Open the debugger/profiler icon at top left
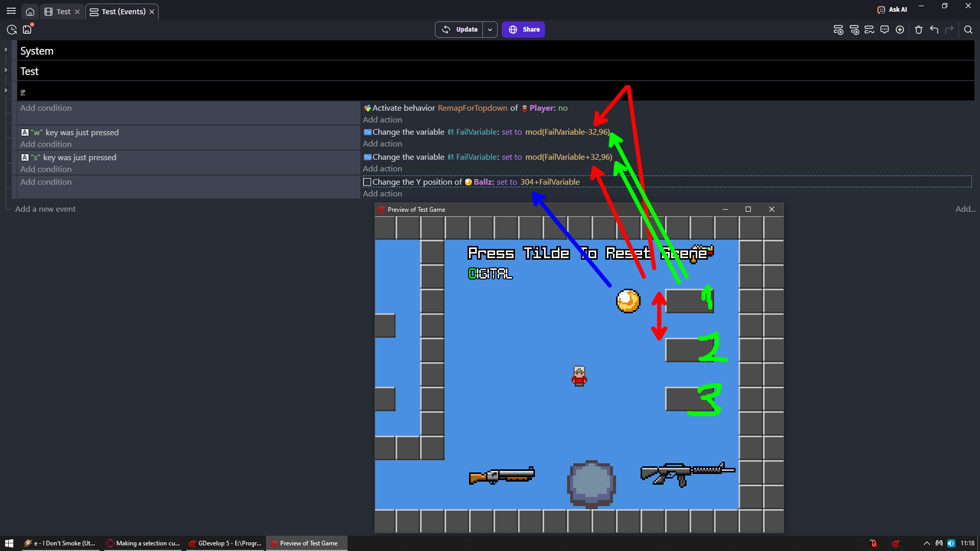Image resolution: width=980 pixels, height=551 pixels. pyautogui.click(x=12, y=30)
